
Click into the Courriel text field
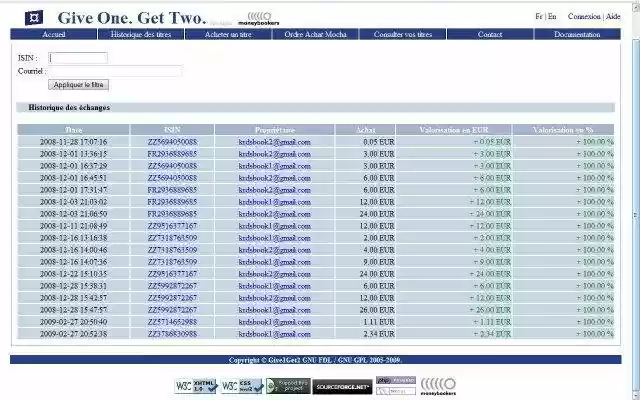click(115, 71)
